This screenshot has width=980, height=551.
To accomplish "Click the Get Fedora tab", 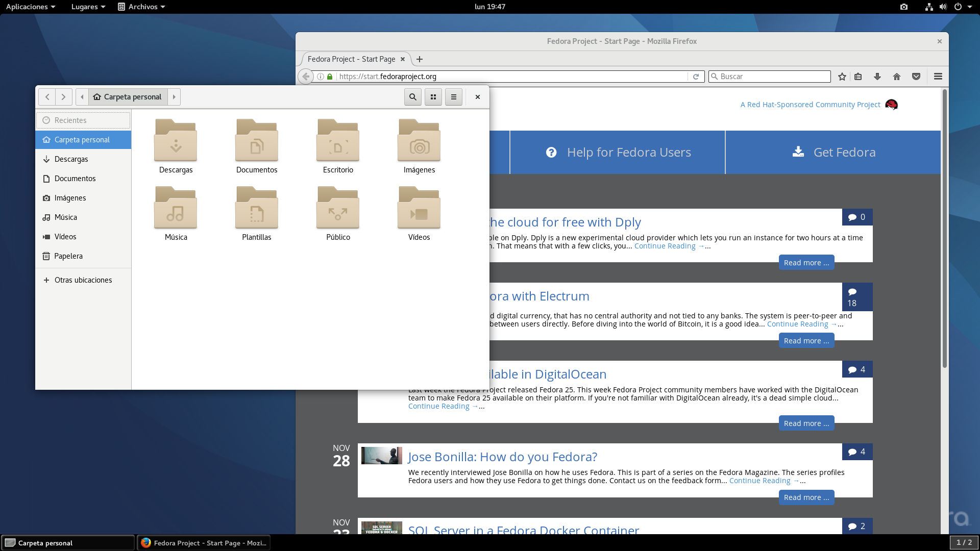I will (834, 152).
